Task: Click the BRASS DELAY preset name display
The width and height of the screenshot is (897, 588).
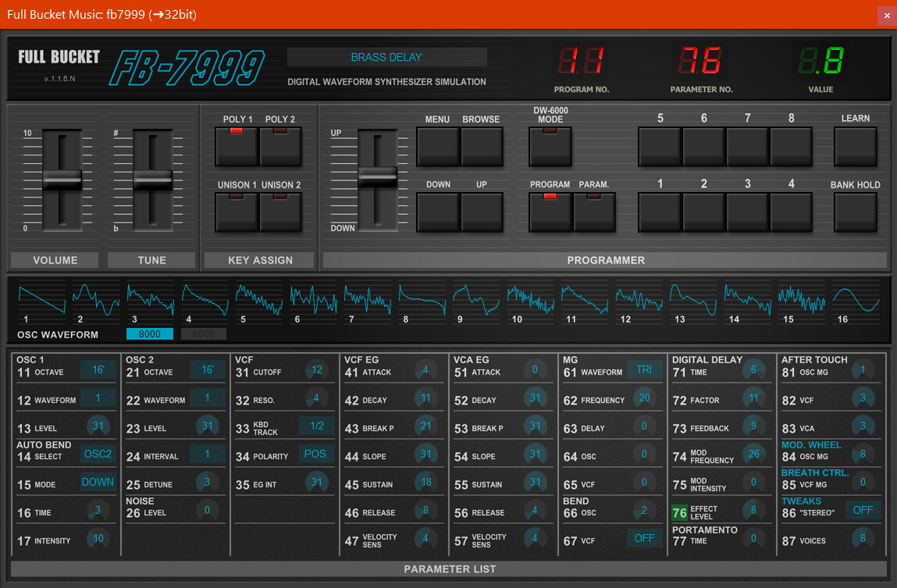Action: [x=386, y=57]
